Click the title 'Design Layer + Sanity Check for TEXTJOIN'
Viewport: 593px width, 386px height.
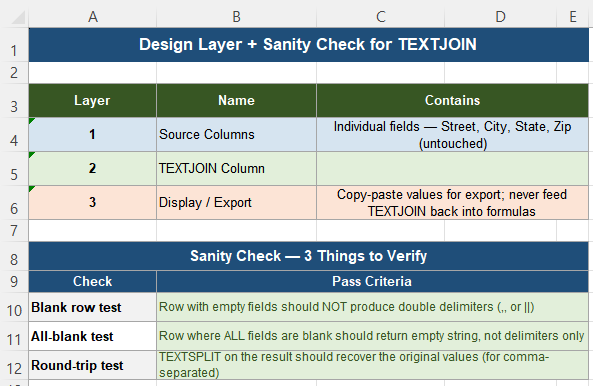click(x=309, y=45)
